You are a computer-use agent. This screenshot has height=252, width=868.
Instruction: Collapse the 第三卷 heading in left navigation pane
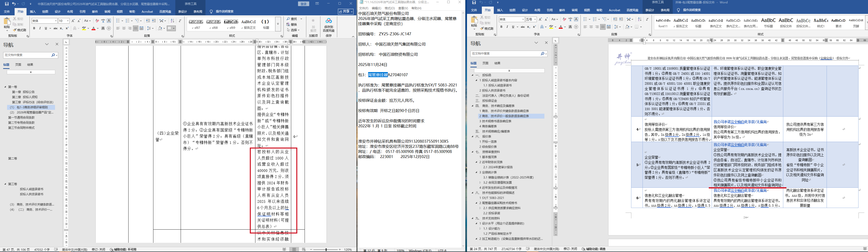(5, 184)
